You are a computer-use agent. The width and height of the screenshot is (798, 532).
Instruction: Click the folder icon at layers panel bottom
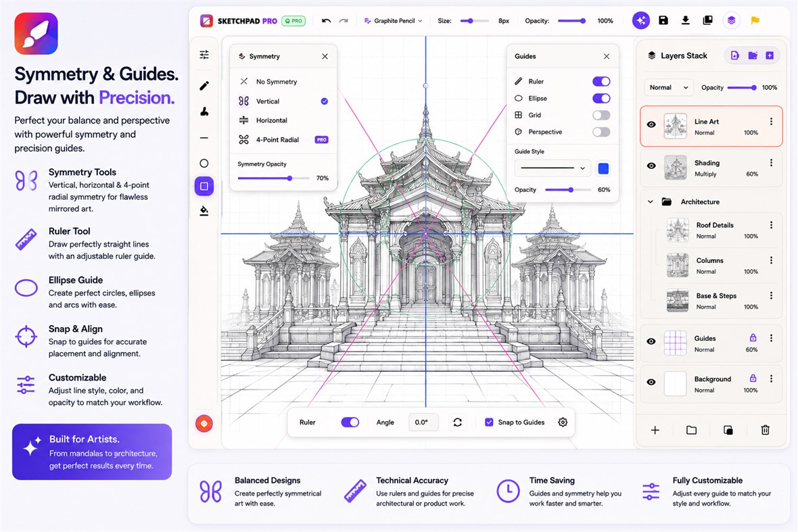coord(691,431)
